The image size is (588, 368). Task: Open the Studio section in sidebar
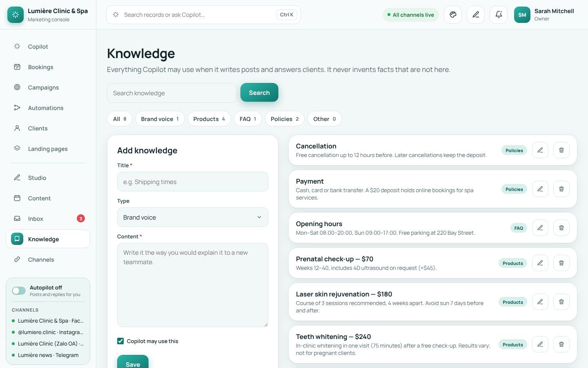tap(48, 178)
